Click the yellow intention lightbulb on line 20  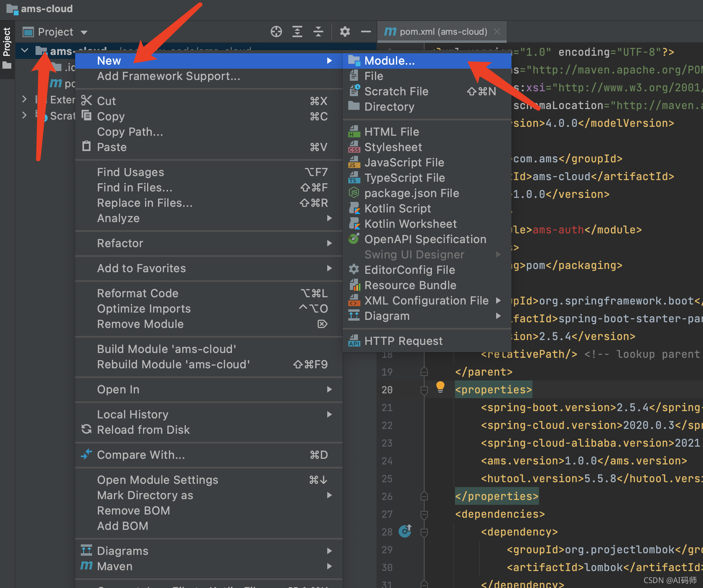(x=440, y=387)
